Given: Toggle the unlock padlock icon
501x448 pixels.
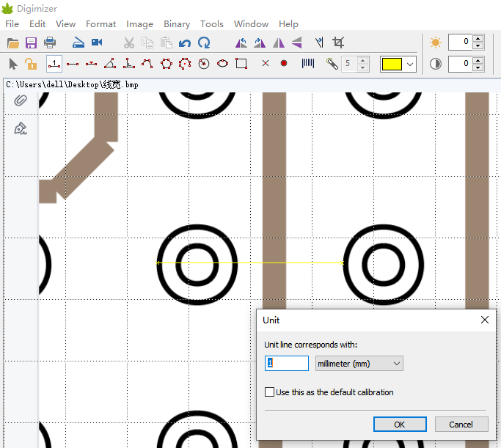Looking at the screenshot, I should [x=31, y=64].
